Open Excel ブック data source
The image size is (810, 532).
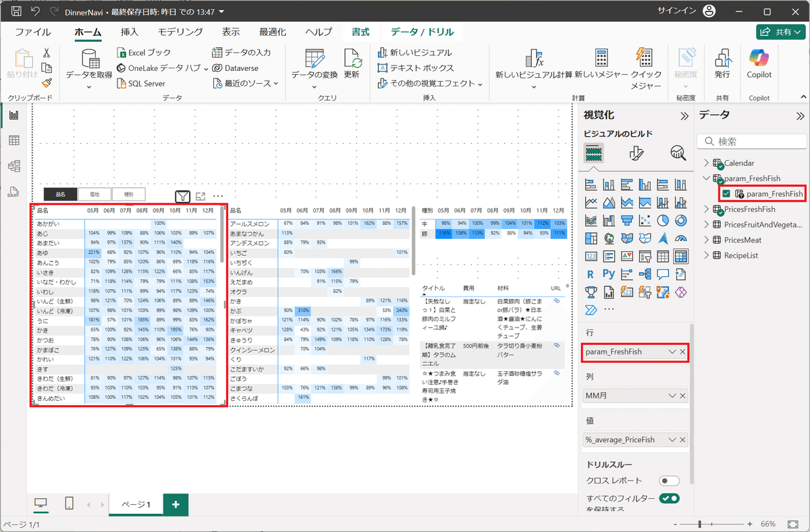[144, 53]
